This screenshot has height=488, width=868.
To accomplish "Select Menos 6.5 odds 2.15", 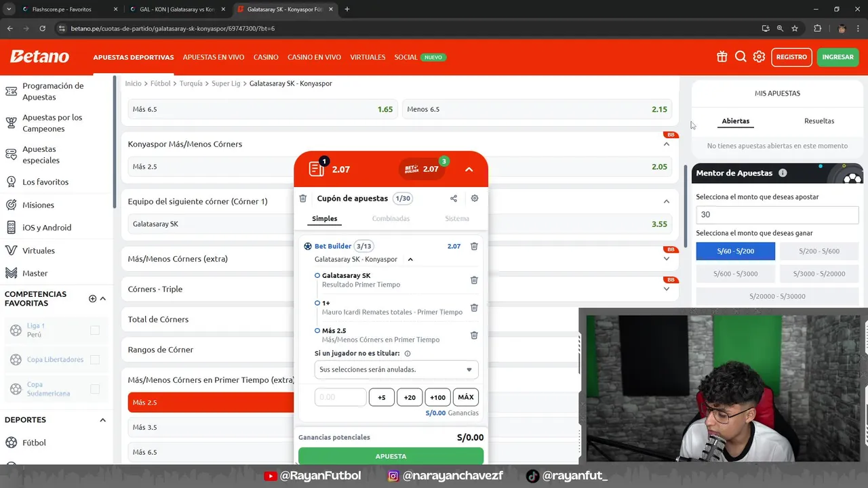I will 537,109.
